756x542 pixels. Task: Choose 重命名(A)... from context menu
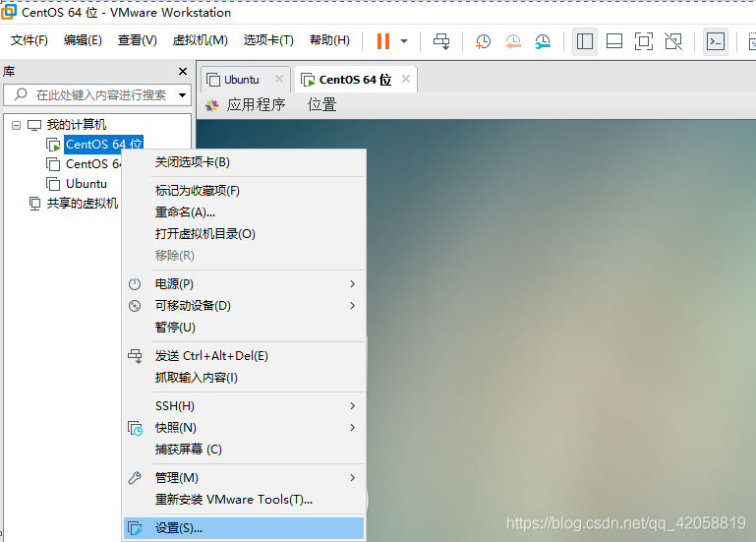[x=244, y=212]
